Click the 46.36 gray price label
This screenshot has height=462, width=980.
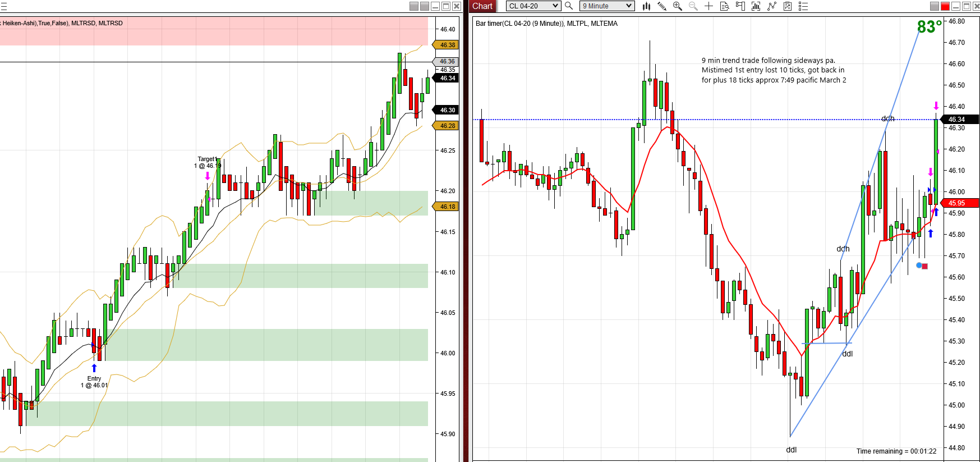pos(446,61)
